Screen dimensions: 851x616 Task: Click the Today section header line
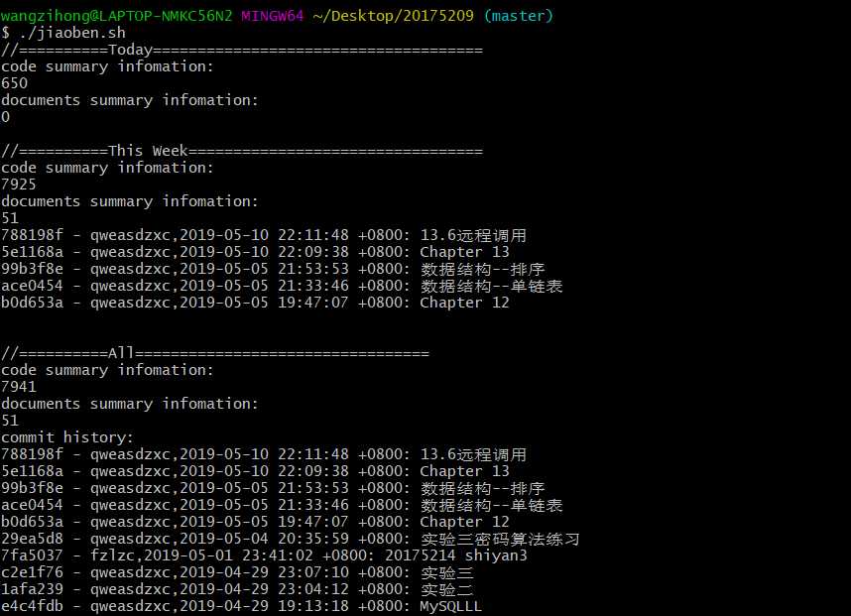(x=242, y=50)
